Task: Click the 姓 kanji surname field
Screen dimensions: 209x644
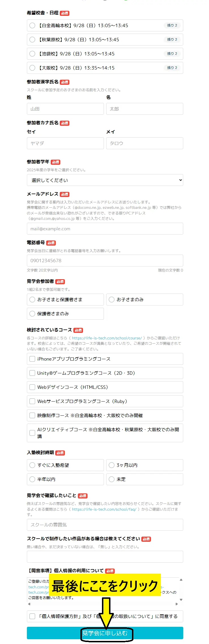Action: tap(65, 109)
